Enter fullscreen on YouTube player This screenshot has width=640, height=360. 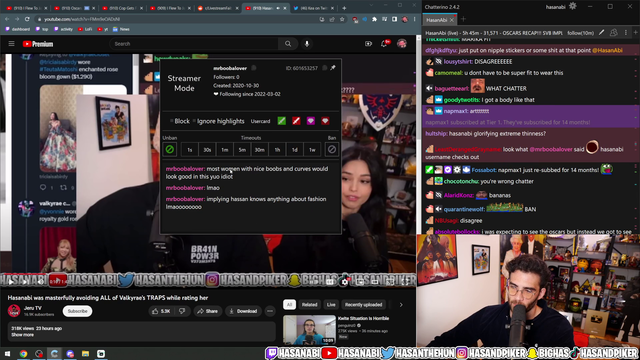(405, 282)
